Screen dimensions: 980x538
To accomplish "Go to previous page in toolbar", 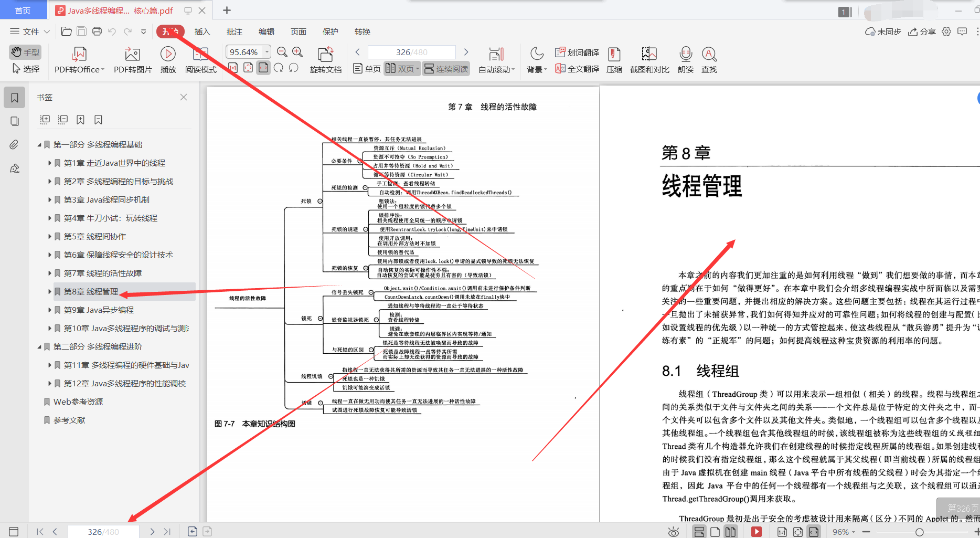I will (x=358, y=52).
